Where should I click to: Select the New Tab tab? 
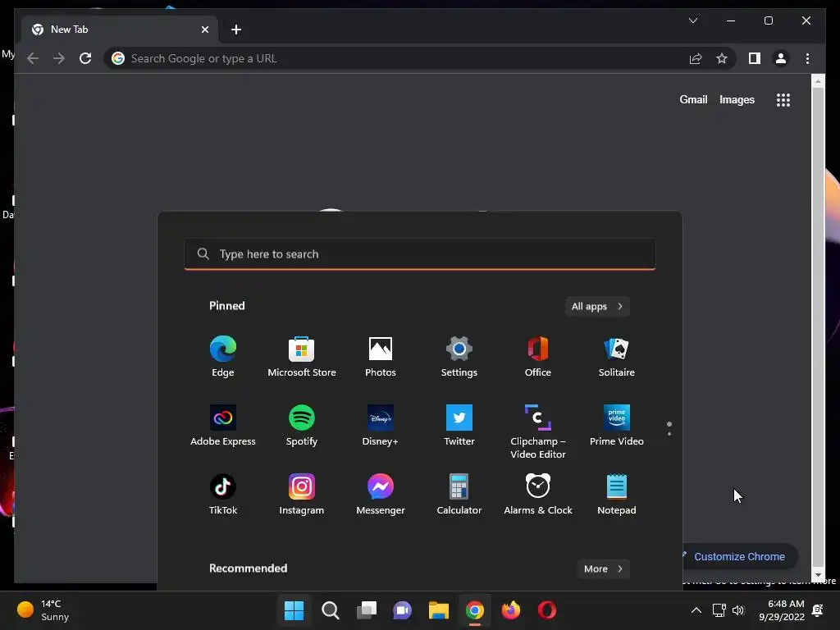(x=119, y=30)
